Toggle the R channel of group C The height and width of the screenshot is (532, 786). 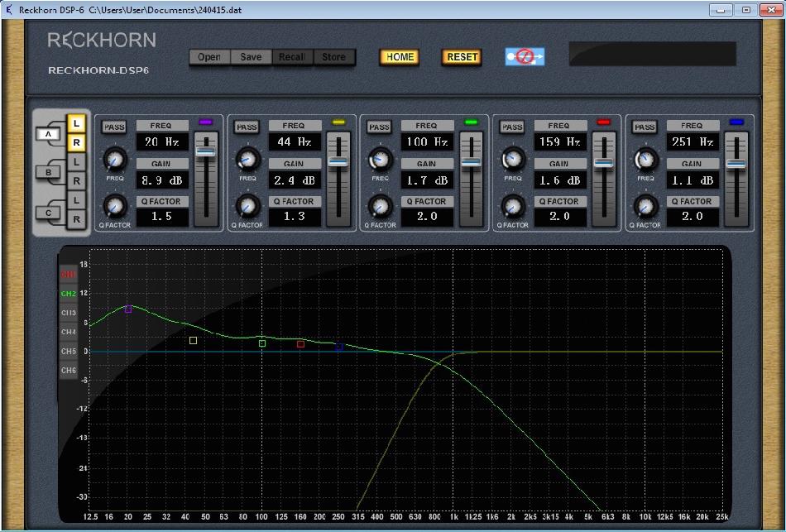(x=76, y=219)
